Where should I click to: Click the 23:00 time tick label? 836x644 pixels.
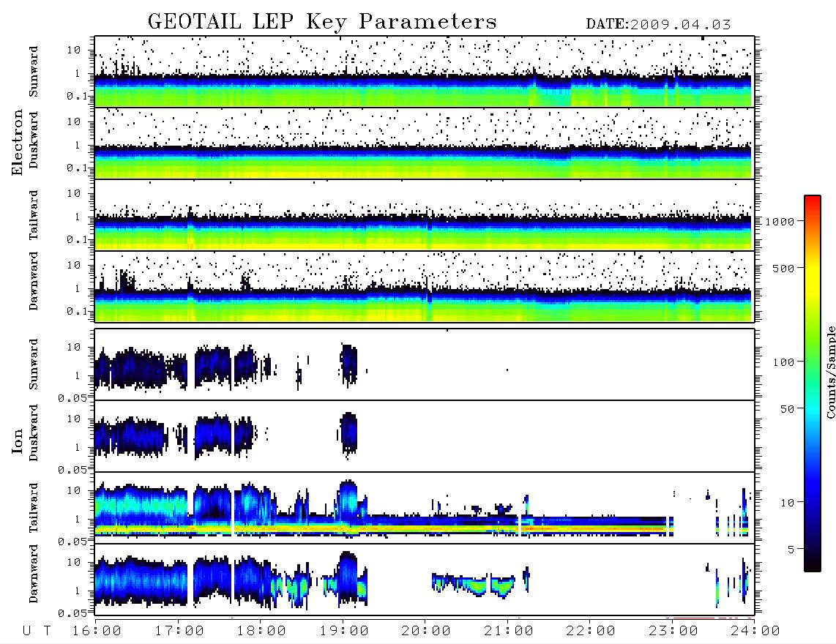673,632
